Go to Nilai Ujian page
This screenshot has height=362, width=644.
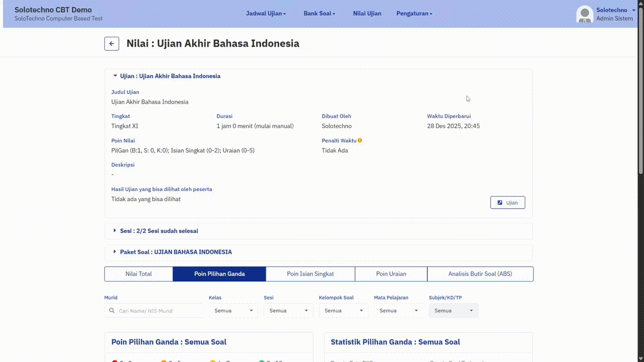(367, 14)
